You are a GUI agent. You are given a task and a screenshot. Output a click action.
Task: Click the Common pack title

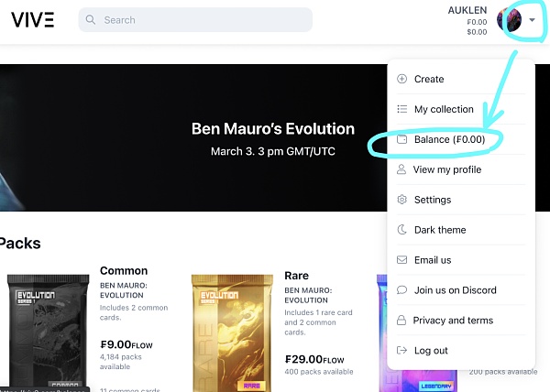click(x=124, y=270)
